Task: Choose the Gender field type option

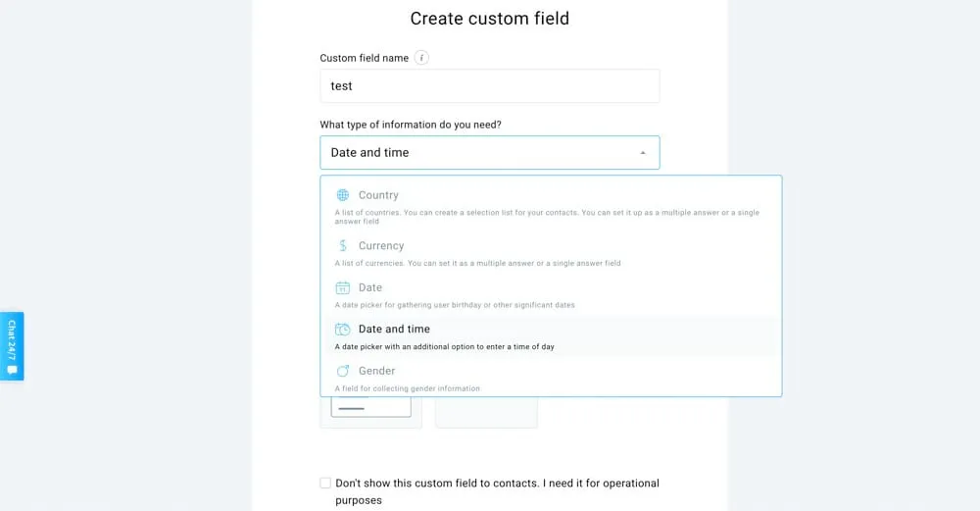Action: coord(376,371)
